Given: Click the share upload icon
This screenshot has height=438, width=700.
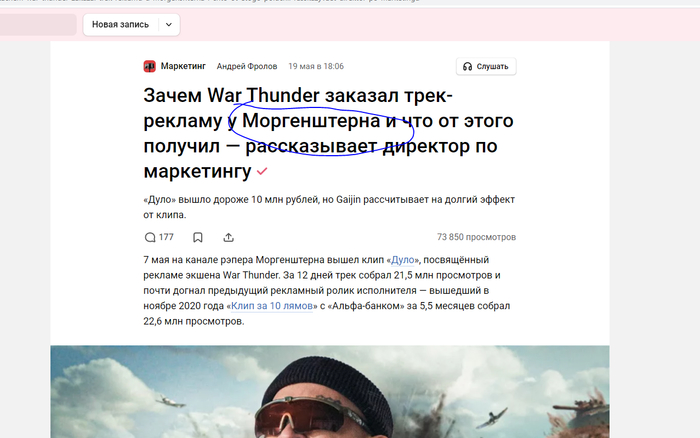Looking at the screenshot, I should click(x=229, y=237).
